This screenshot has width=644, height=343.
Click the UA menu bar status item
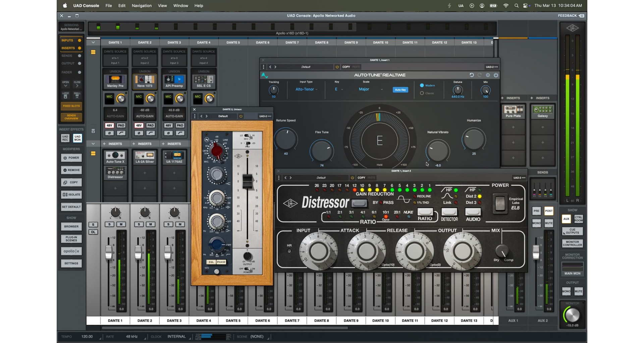click(x=461, y=6)
